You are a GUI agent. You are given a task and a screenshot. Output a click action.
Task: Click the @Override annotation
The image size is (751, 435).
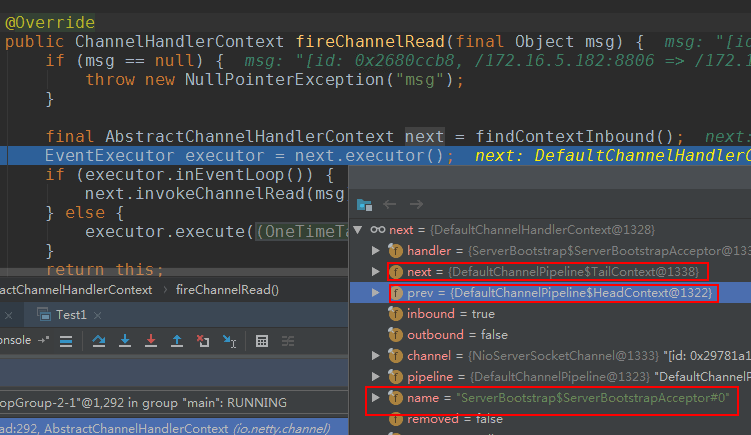50,23
